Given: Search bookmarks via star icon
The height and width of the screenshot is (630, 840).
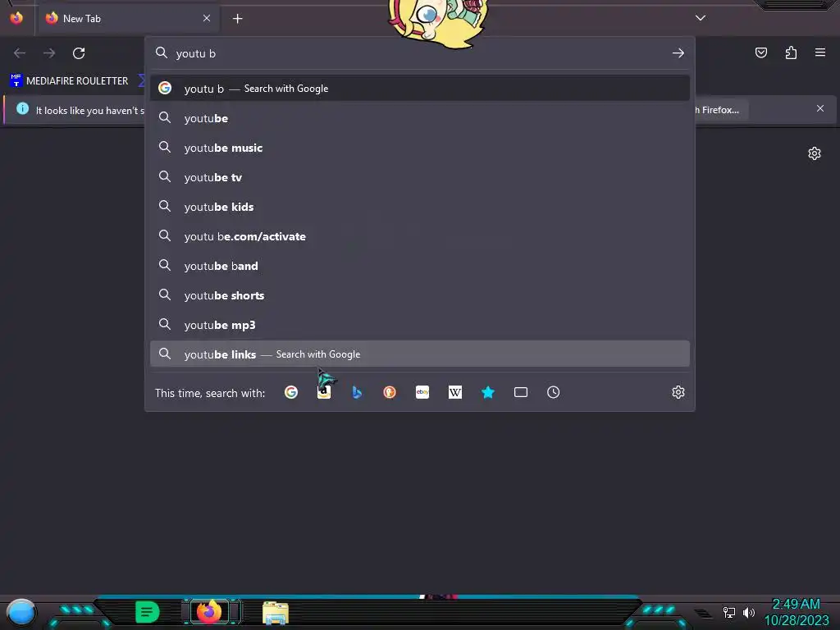Looking at the screenshot, I should click(x=488, y=392).
